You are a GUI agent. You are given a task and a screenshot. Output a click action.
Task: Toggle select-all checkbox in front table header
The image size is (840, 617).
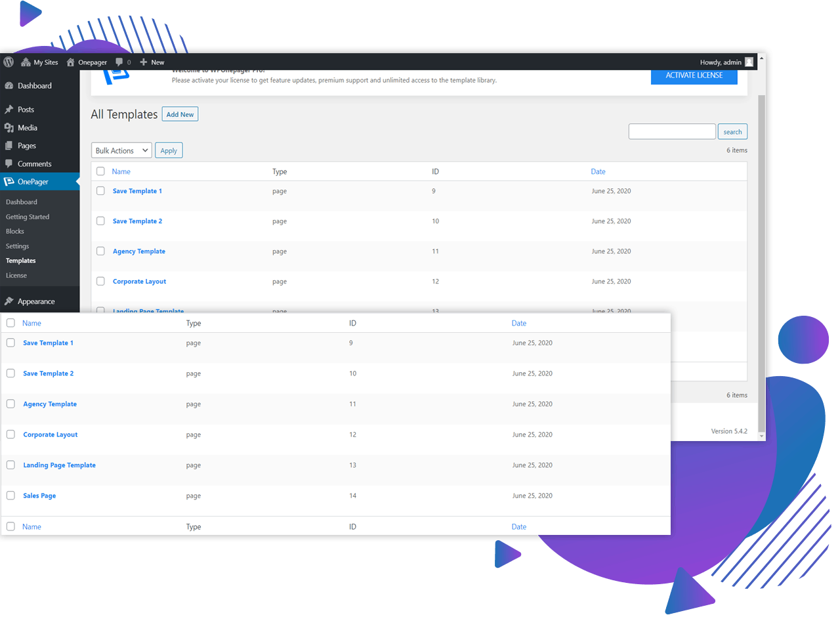pyautogui.click(x=10, y=323)
